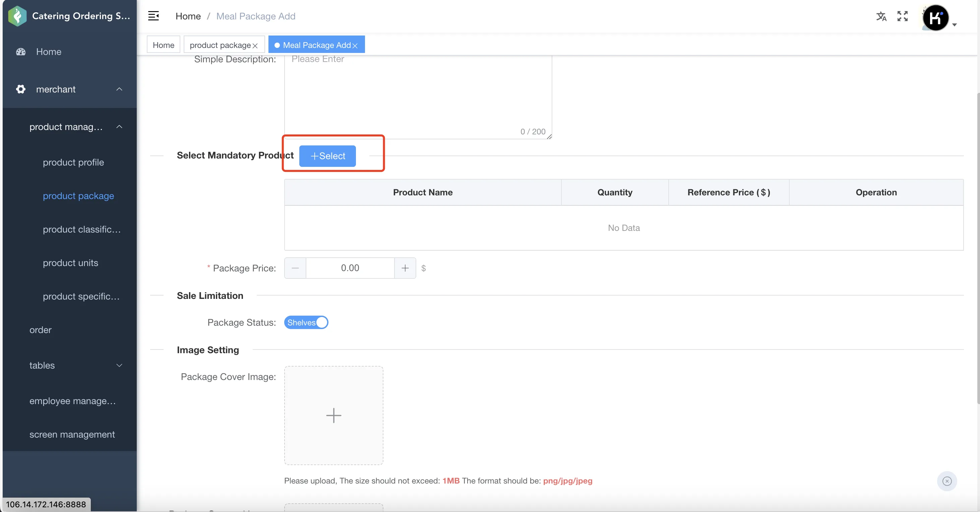Screen dimensions: 980x512
Task: Click the +Select mandatory product button
Action: pyautogui.click(x=327, y=156)
